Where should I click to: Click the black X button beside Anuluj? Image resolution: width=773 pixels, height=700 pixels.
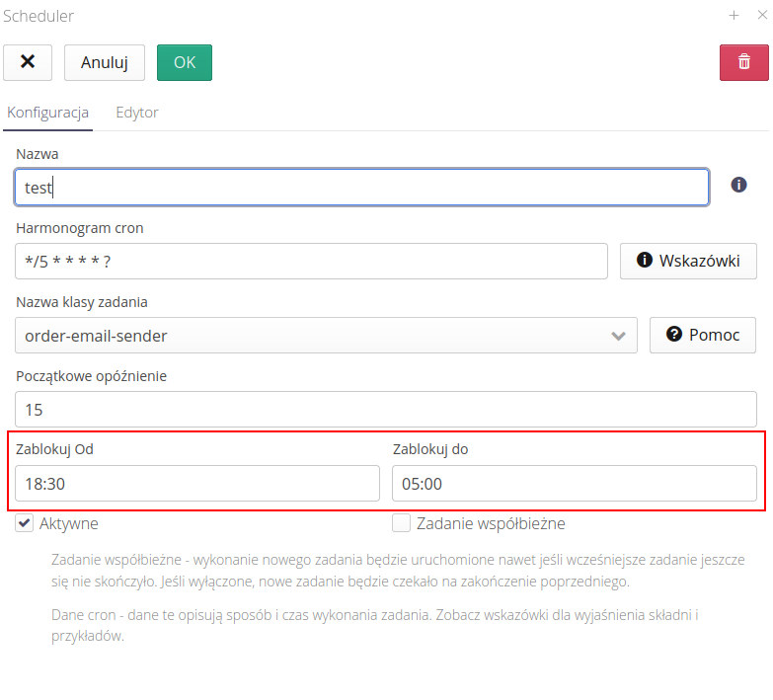28,62
